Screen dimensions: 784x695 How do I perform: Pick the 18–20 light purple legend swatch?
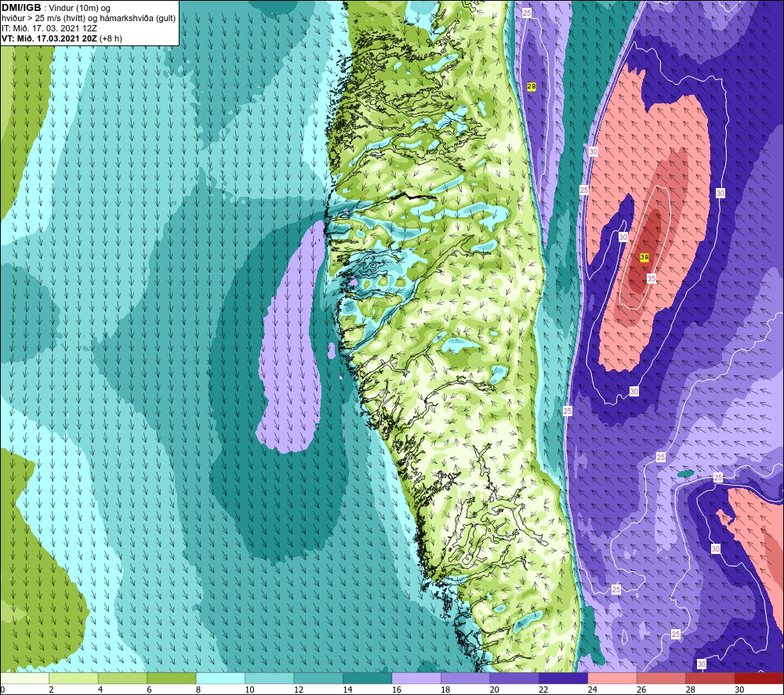click(x=466, y=679)
